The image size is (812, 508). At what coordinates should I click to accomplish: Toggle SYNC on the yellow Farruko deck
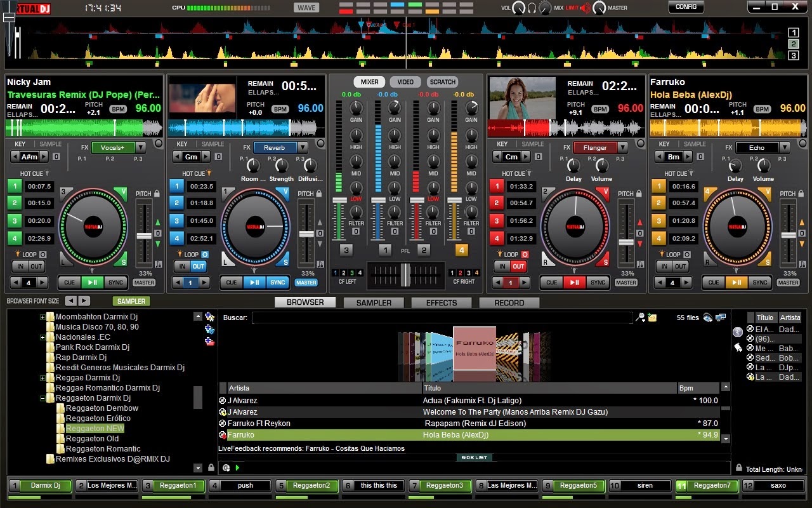click(x=759, y=283)
